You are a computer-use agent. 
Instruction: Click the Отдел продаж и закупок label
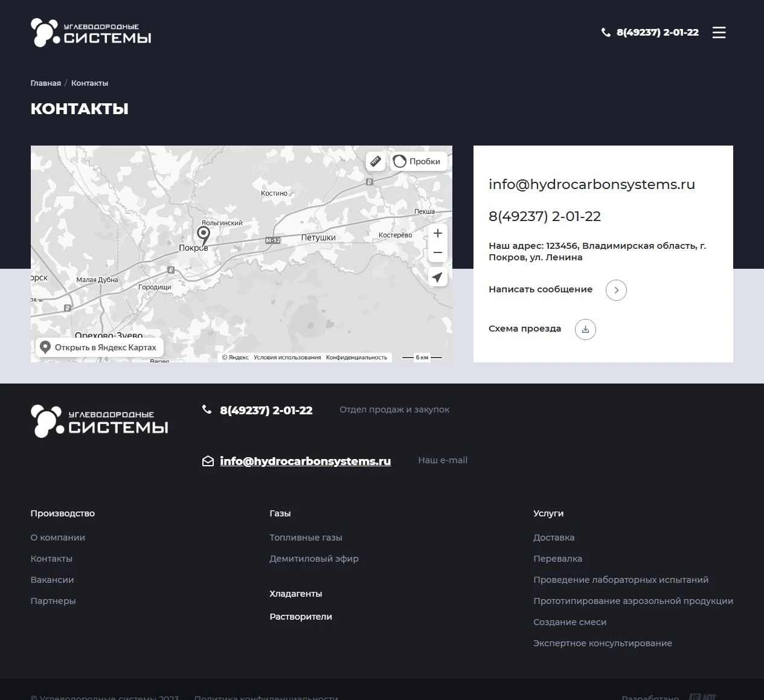(394, 409)
